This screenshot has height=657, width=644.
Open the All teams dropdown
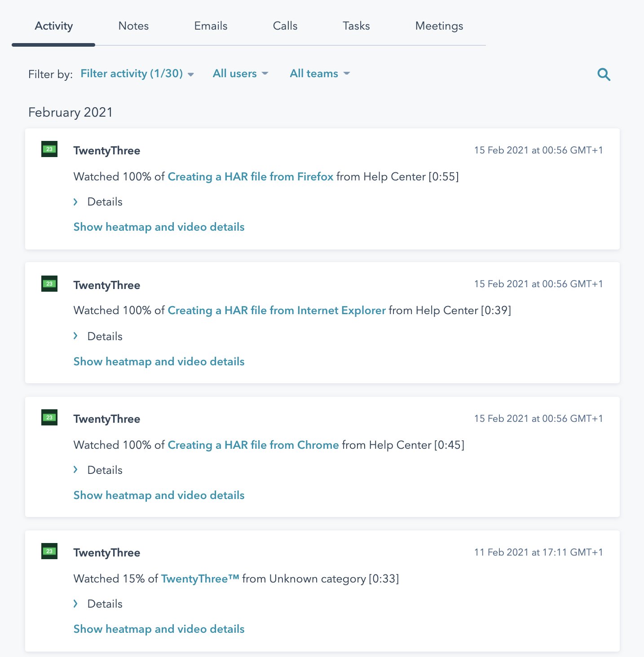tap(320, 74)
